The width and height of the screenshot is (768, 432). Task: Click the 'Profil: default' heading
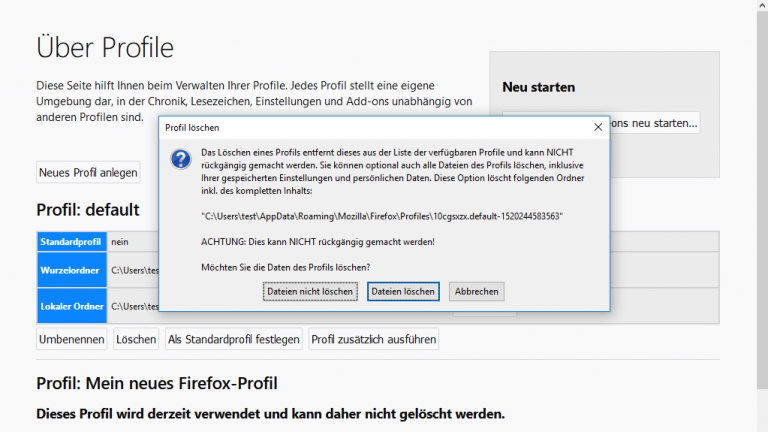(88, 210)
